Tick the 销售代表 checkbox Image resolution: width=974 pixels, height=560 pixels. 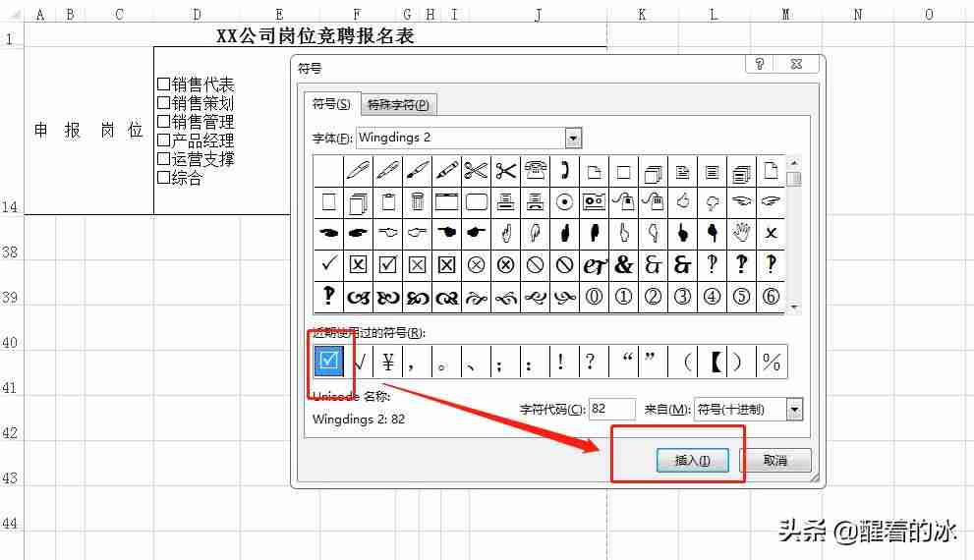pos(164,84)
